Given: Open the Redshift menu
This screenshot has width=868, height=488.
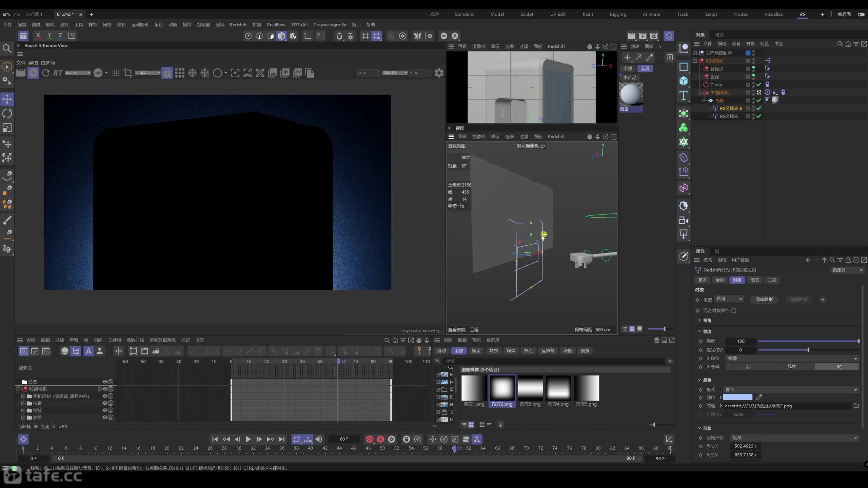Looking at the screenshot, I should [x=238, y=24].
